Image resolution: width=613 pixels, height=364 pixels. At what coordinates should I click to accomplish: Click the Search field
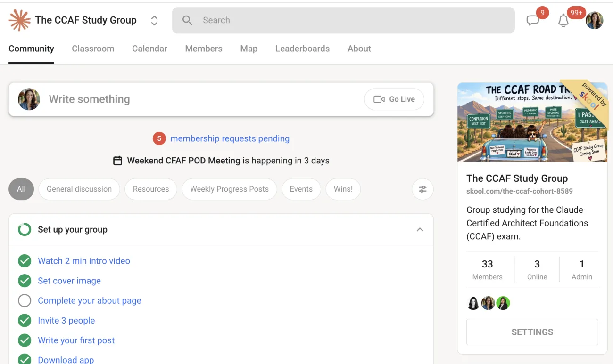click(x=343, y=20)
